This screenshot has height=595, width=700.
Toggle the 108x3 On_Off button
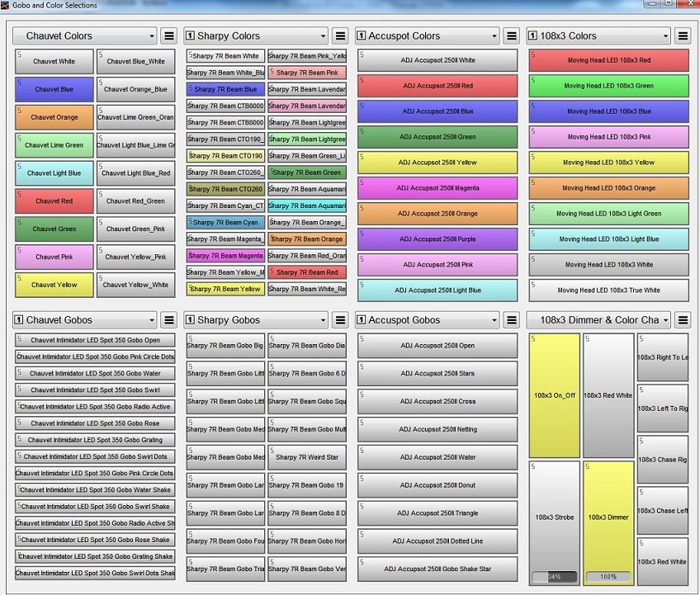[x=555, y=395]
